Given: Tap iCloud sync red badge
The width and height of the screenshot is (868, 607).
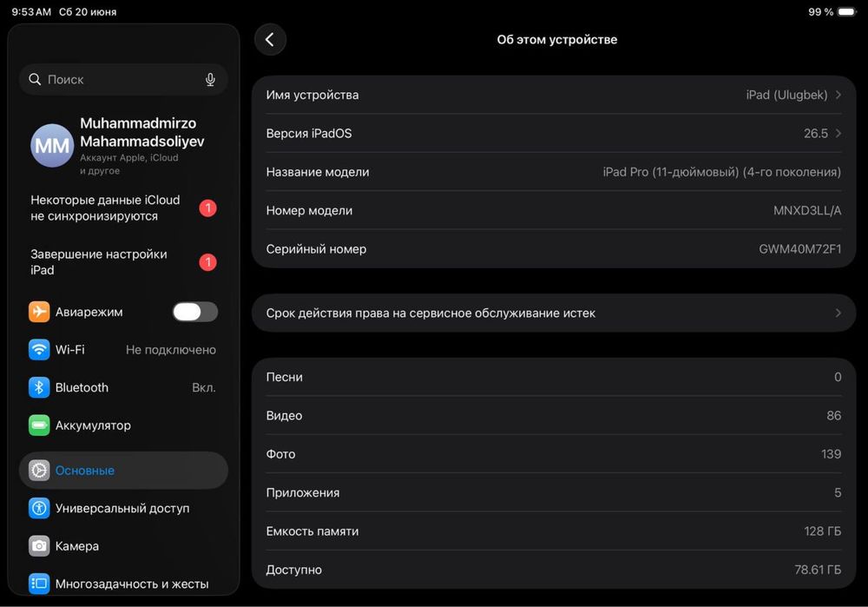Looking at the screenshot, I should point(208,208).
